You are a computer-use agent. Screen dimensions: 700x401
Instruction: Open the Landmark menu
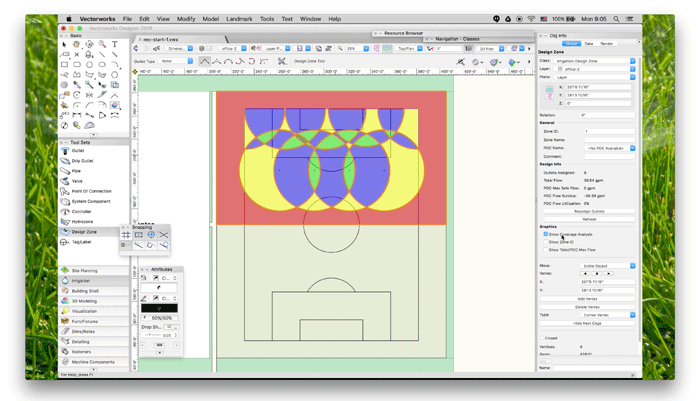coord(237,18)
